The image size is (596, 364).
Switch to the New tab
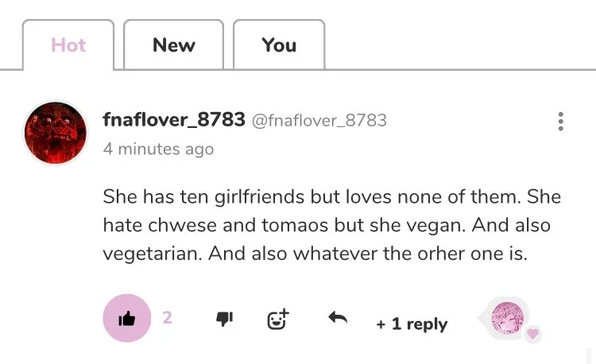[173, 45]
